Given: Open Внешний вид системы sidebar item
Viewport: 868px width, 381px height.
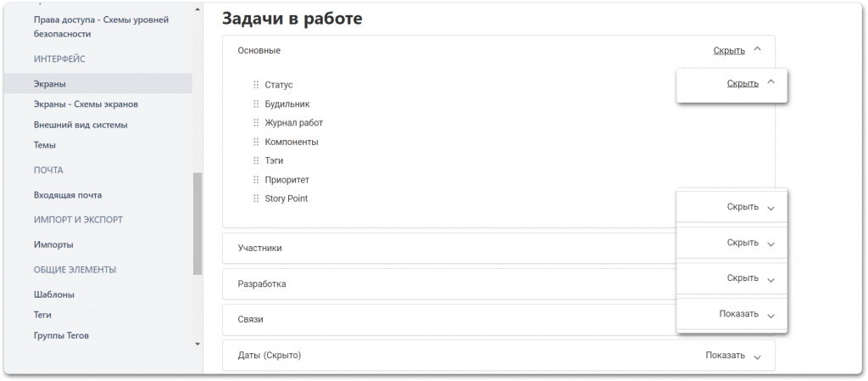Looking at the screenshot, I should (81, 125).
